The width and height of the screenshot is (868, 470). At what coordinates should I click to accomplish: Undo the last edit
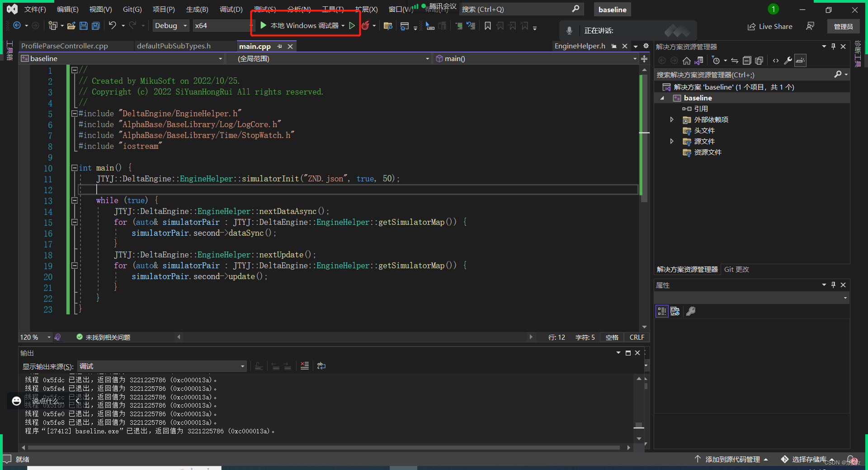113,26
